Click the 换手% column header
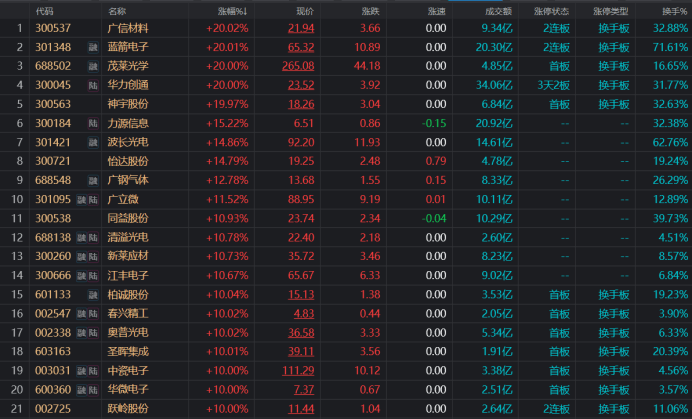The height and width of the screenshot is (419, 692). coord(673,9)
